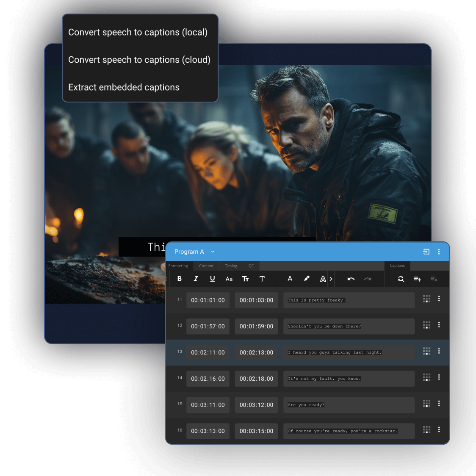The image size is (476, 476).
Task: Switch to the Content tab
Action: 206,266
